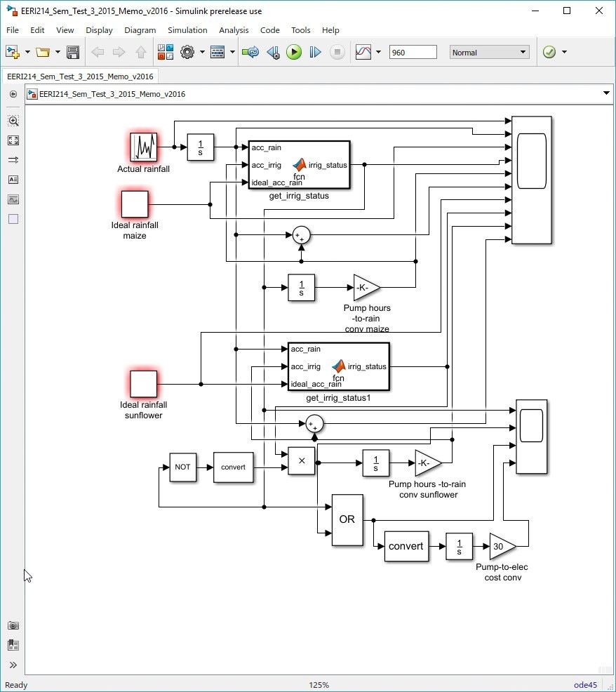616x692 pixels.
Task: Expand the model path breadcrumb dropdown arrow
Action: pos(606,93)
